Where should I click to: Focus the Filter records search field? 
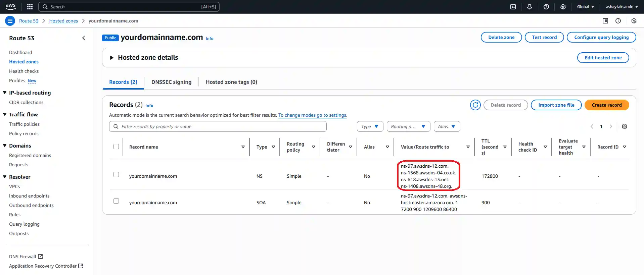[218, 126]
